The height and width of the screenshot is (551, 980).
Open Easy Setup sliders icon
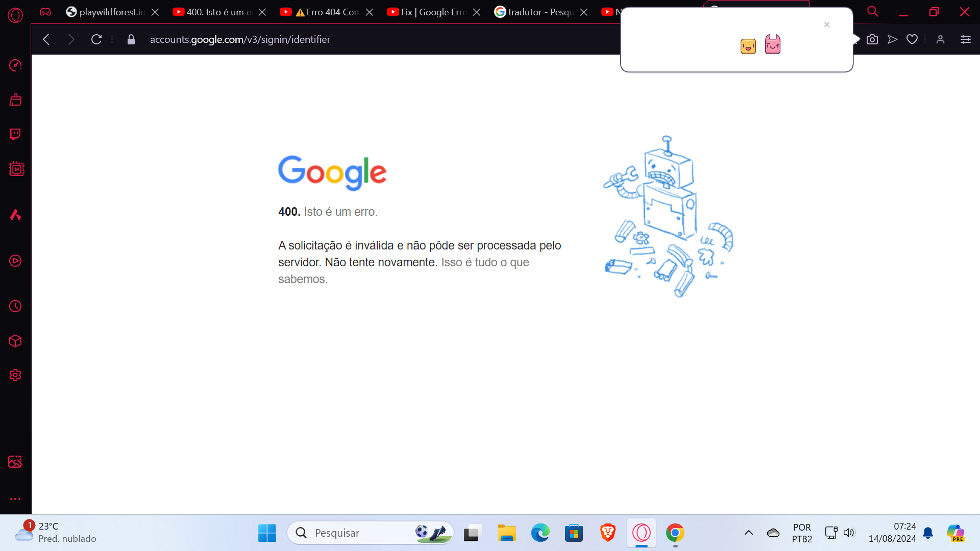(x=966, y=39)
